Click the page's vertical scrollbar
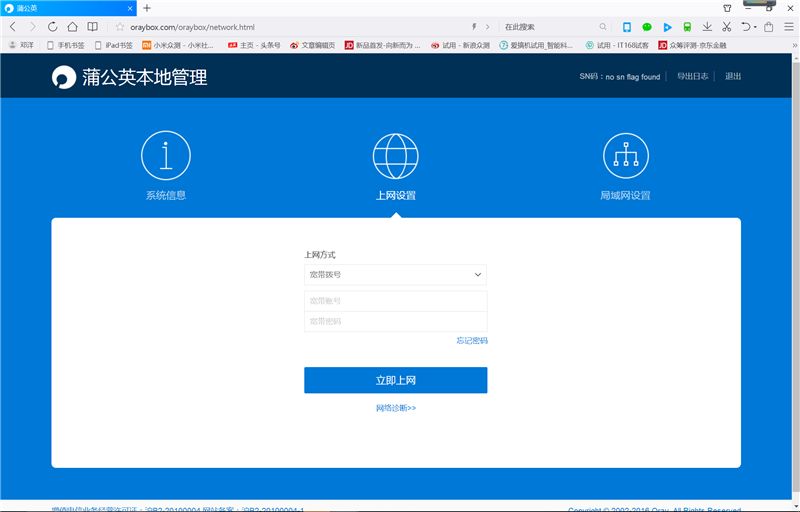The width and height of the screenshot is (800, 512). pos(796,275)
